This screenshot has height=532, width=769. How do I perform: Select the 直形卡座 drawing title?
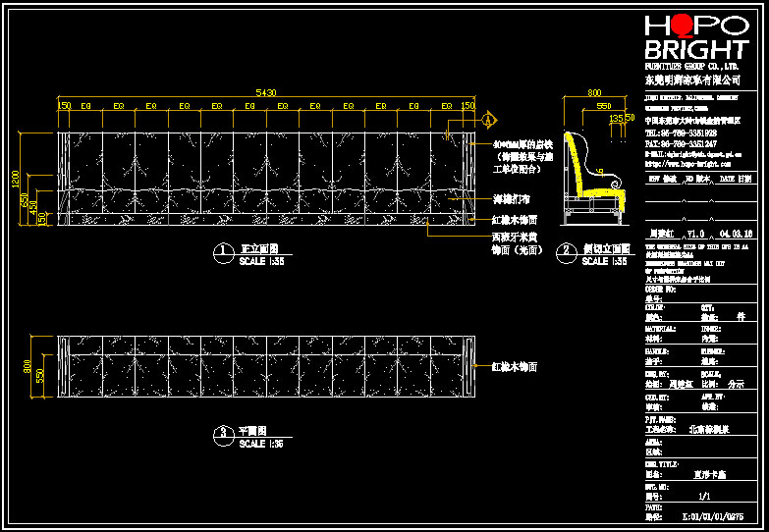tap(709, 475)
